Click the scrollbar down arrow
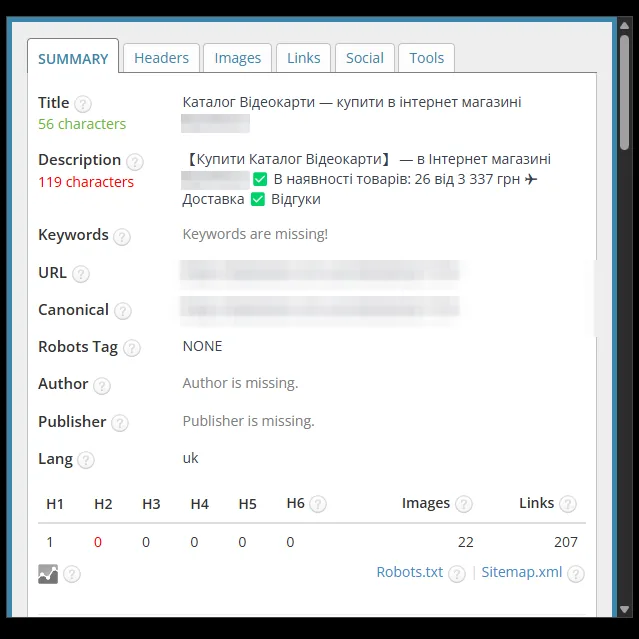 tap(624, 609)
